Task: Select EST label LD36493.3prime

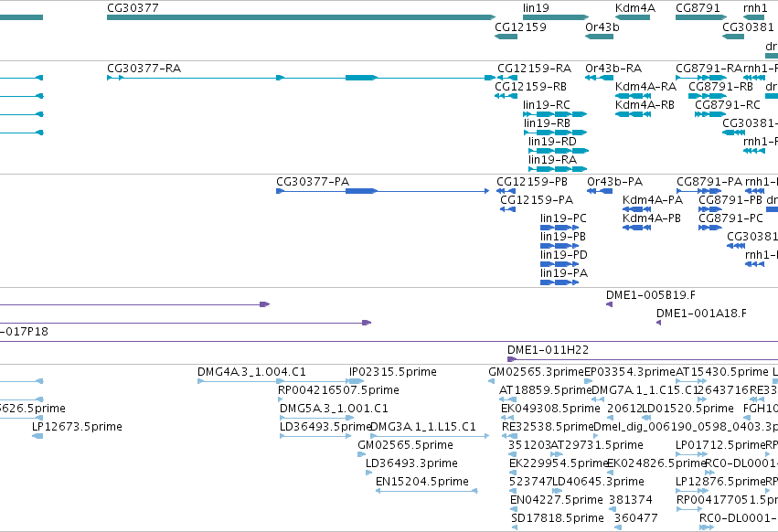Action: 411,464
